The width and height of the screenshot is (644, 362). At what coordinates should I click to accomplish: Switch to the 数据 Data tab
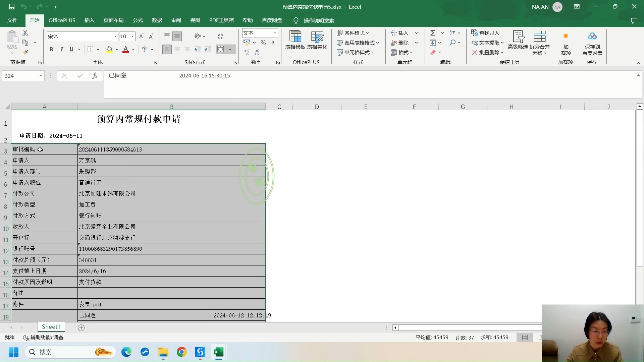click(157, 20)
